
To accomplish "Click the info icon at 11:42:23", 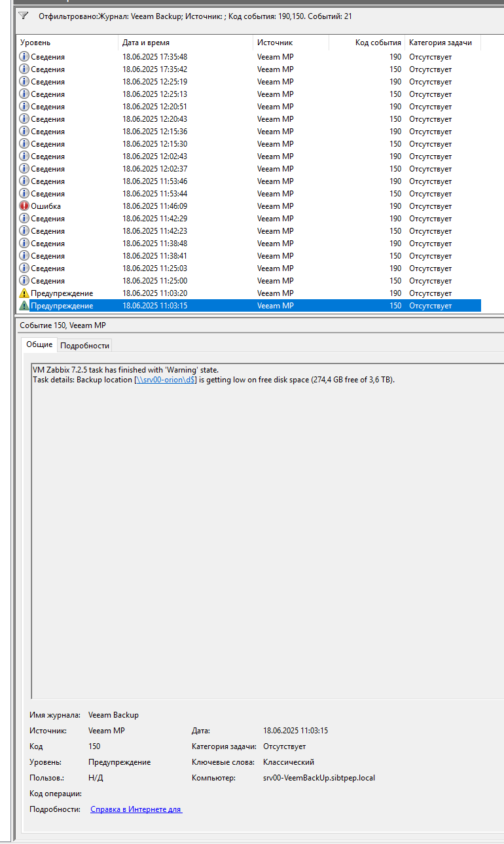I will coord(24,231).
